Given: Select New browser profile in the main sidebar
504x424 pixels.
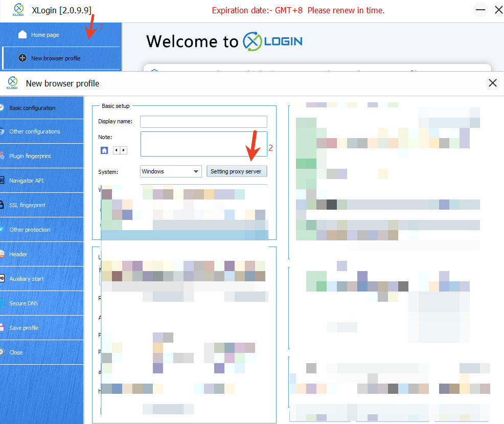Looking at the screenshot, I should 61,58.
